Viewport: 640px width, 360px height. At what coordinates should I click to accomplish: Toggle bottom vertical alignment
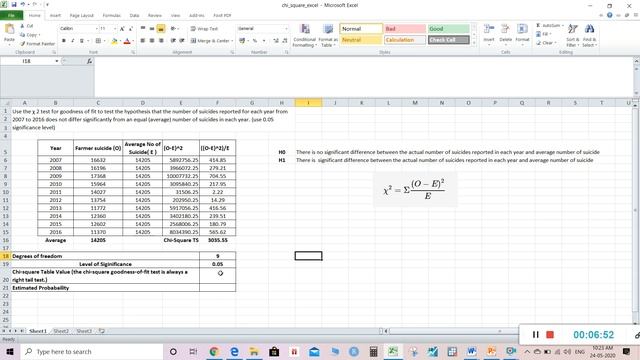(161, 29)
